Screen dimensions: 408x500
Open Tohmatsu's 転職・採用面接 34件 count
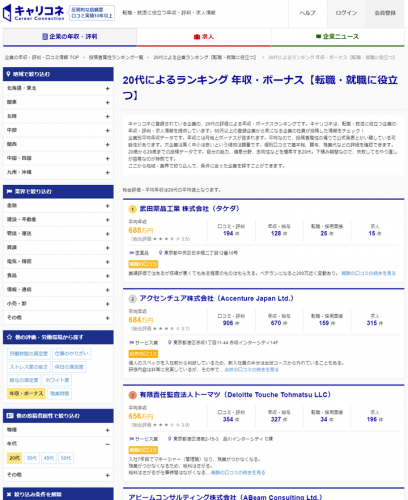point(327,416)
